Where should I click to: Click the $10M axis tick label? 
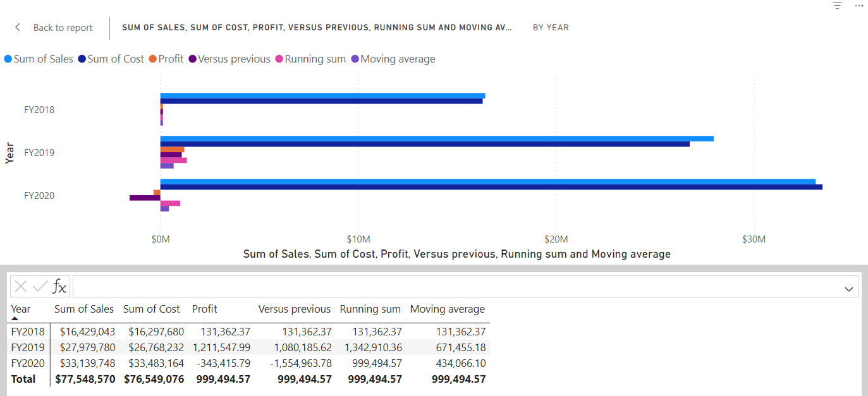tap(358, 240)
